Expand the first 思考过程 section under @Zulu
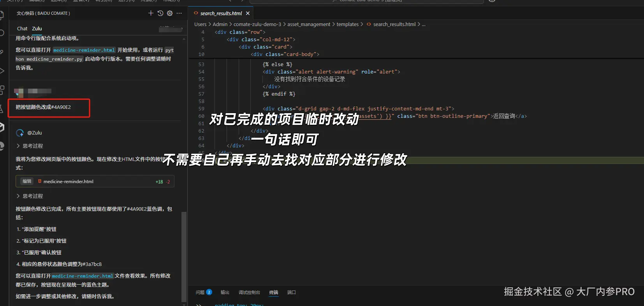The width and height of the screenshot is (644, 306). point(30,146)
